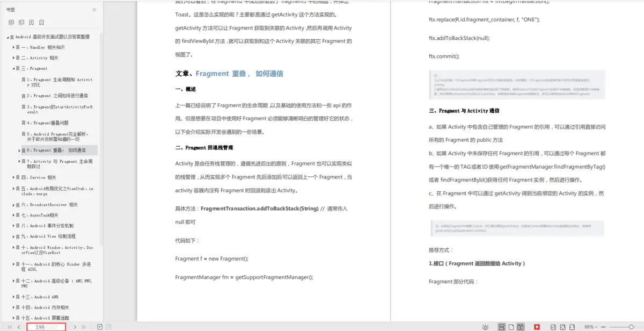Click the bookmark panel vertical scrollbar
644x331 pixels.
click(x=101, y=140)
